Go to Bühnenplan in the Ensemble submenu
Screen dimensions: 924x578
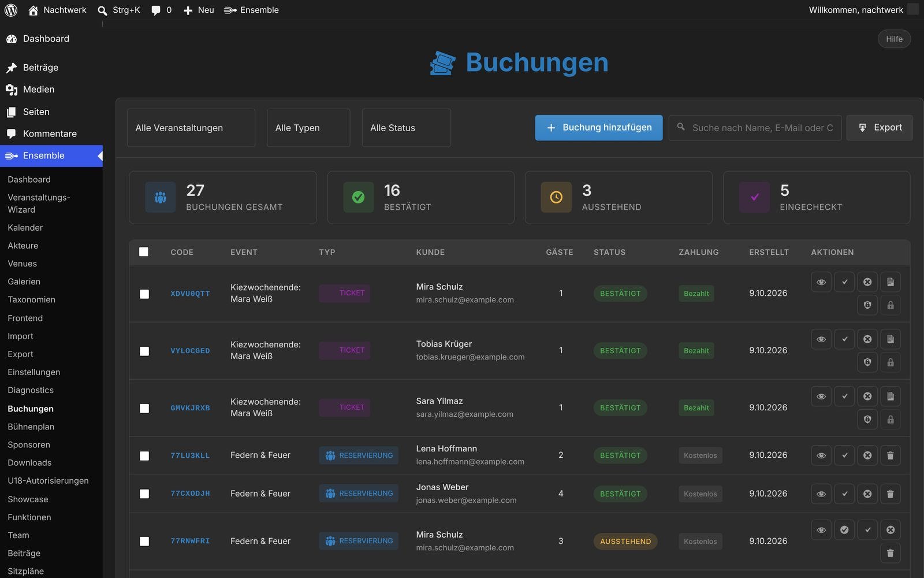[x=31, y=427]
